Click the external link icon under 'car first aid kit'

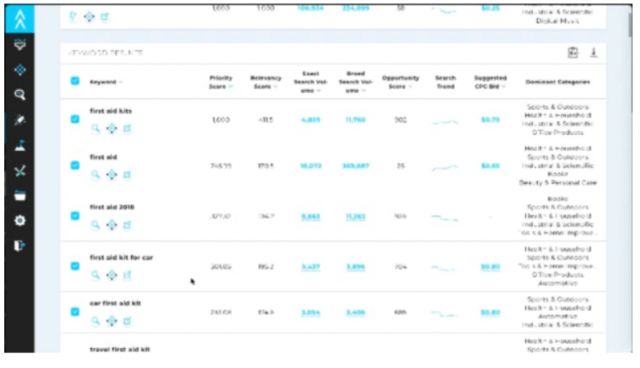(127, 321)
